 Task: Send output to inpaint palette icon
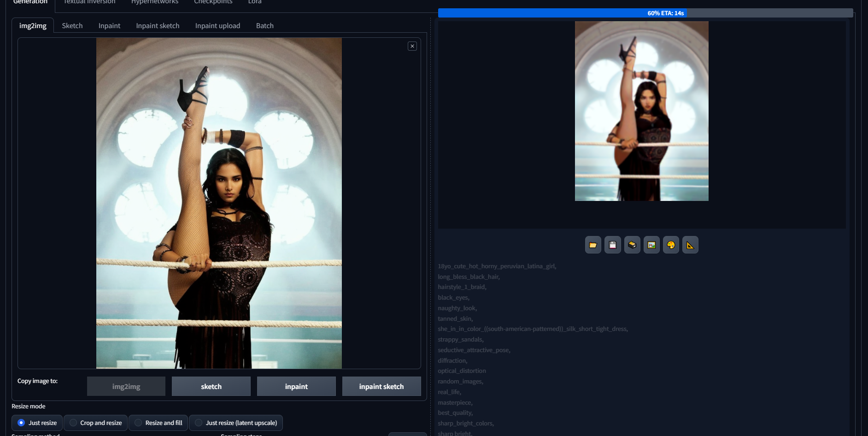point(671,245)
